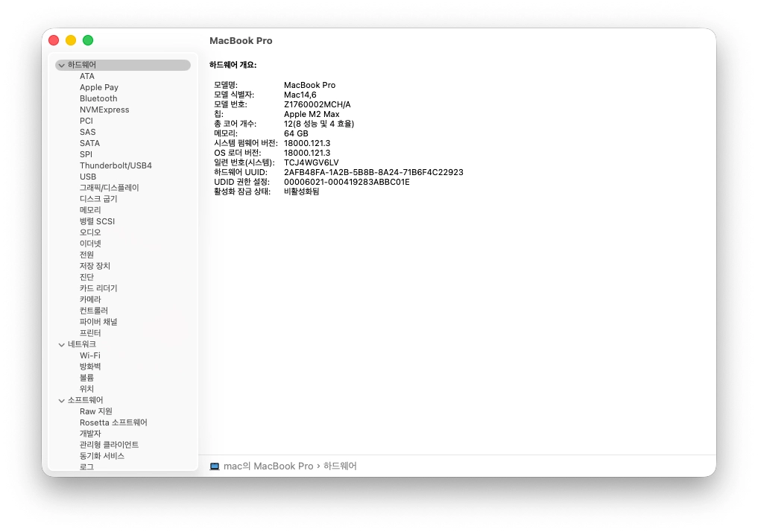Collapse the 네트워크 section chevron
The height and width of the screenshot is (532, 758).
61,344
